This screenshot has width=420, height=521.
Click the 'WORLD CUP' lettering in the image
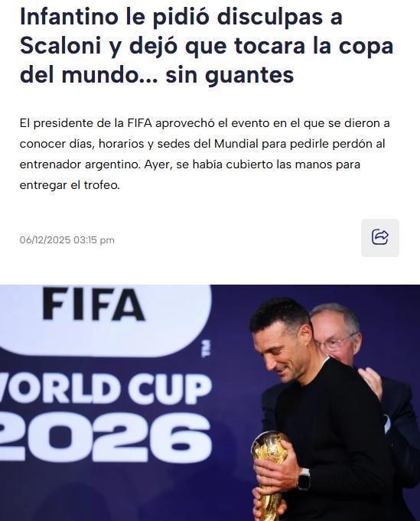[x=106, y=389]
